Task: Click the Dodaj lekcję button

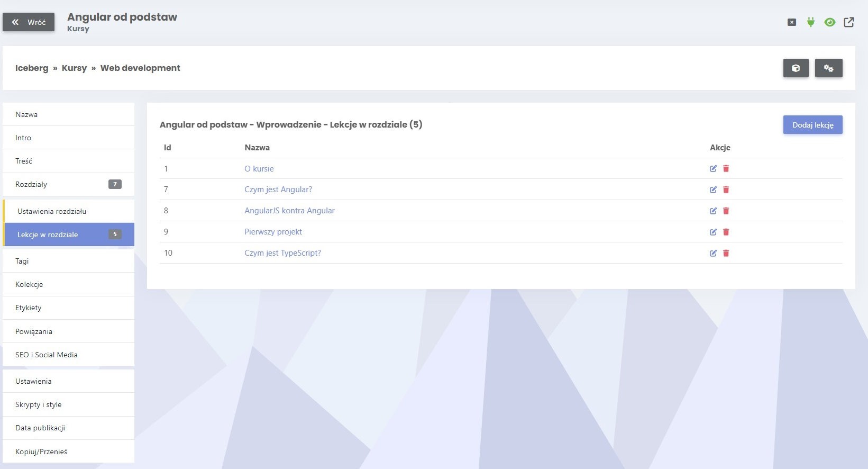Action: click(x=813, y=125)
